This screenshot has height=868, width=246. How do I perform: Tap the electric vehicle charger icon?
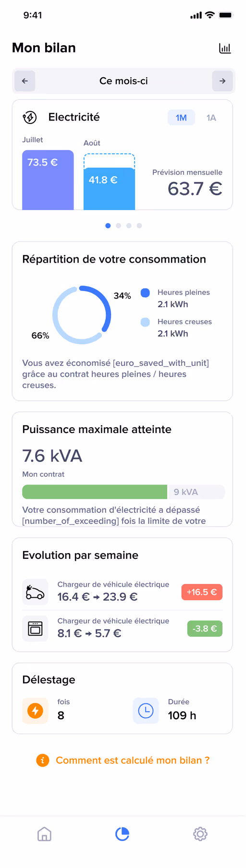click(35, 592)
